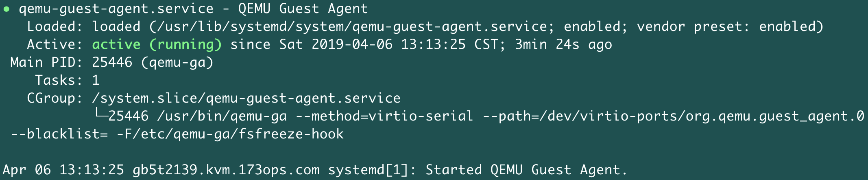
Task: Click the Loaded: label
Action: 55,26
